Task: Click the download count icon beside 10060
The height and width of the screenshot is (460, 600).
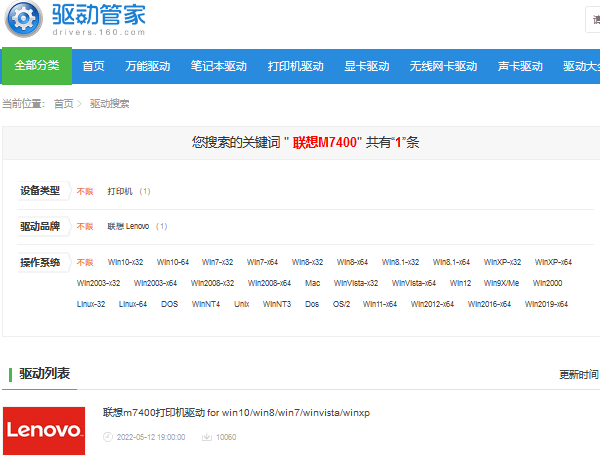Action: [x=207, y=437]
